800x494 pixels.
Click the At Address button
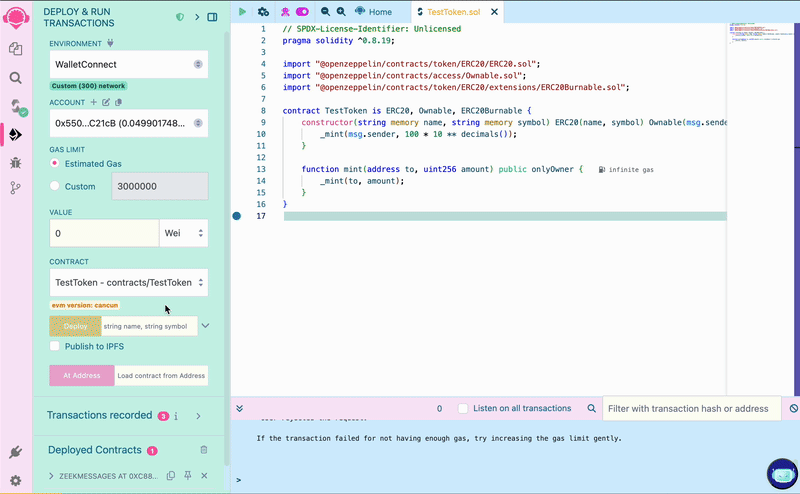coord(80,376)
